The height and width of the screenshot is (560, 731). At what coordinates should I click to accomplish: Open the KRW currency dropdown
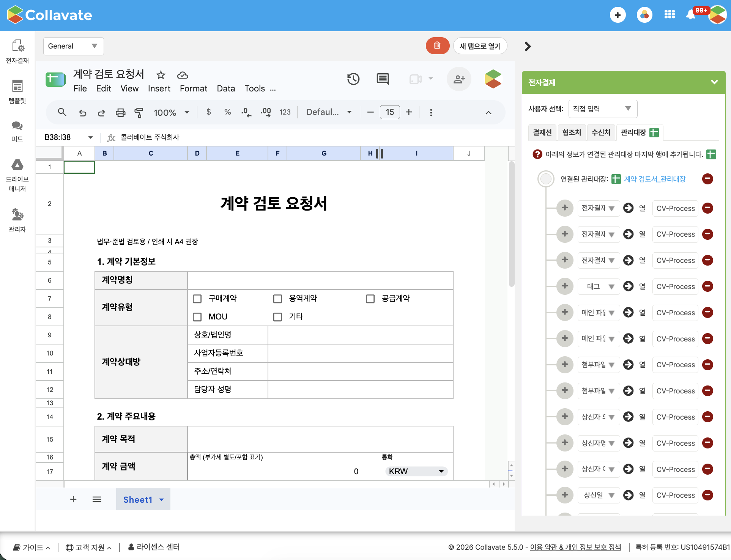(416, 471)
